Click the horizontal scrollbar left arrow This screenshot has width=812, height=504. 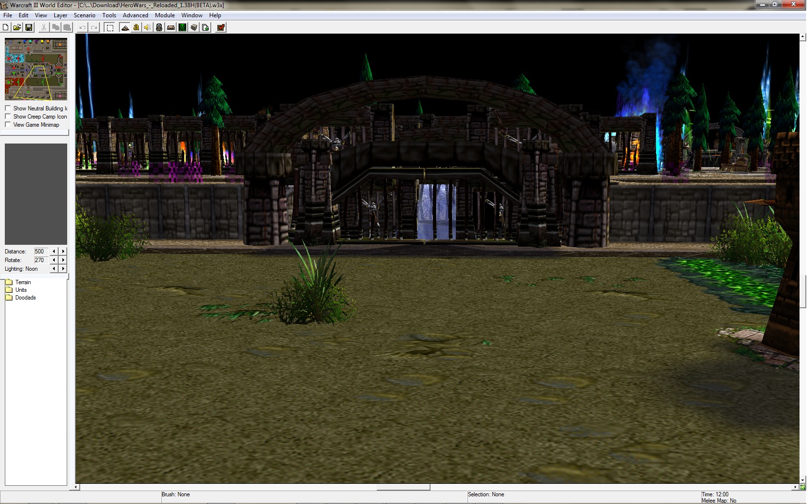click(x=76, y=487)
